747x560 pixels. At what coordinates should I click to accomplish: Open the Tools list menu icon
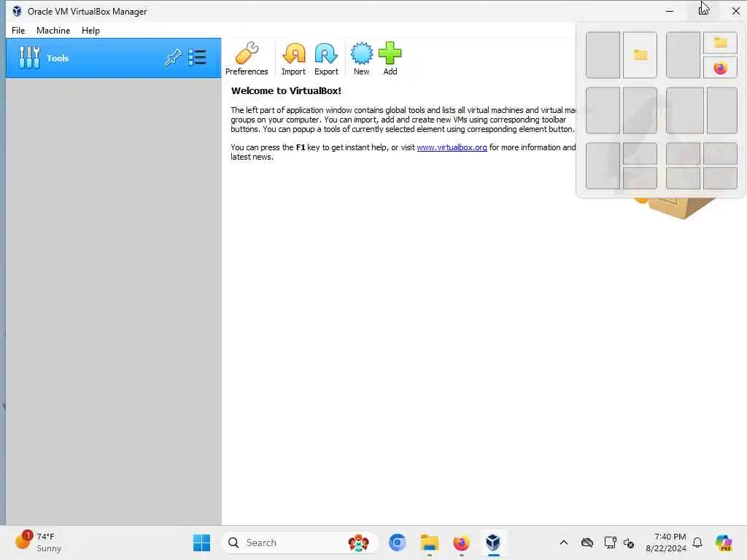coord(197,58)
